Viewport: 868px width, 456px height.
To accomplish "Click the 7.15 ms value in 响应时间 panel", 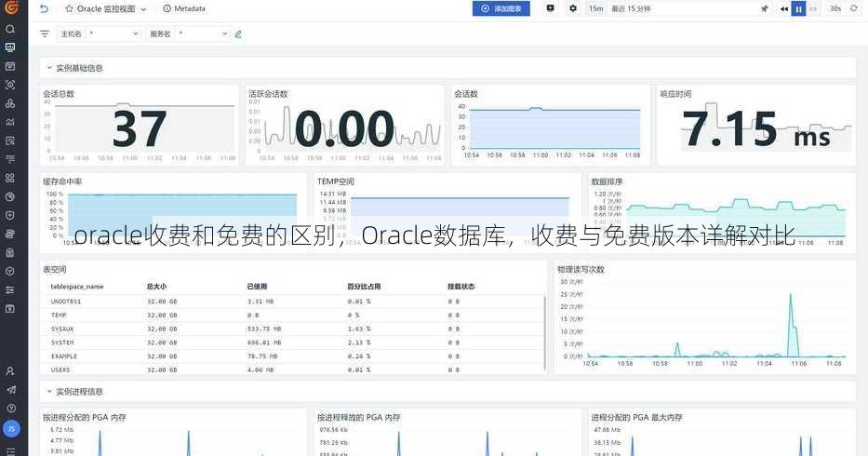I will pos(756,129).
